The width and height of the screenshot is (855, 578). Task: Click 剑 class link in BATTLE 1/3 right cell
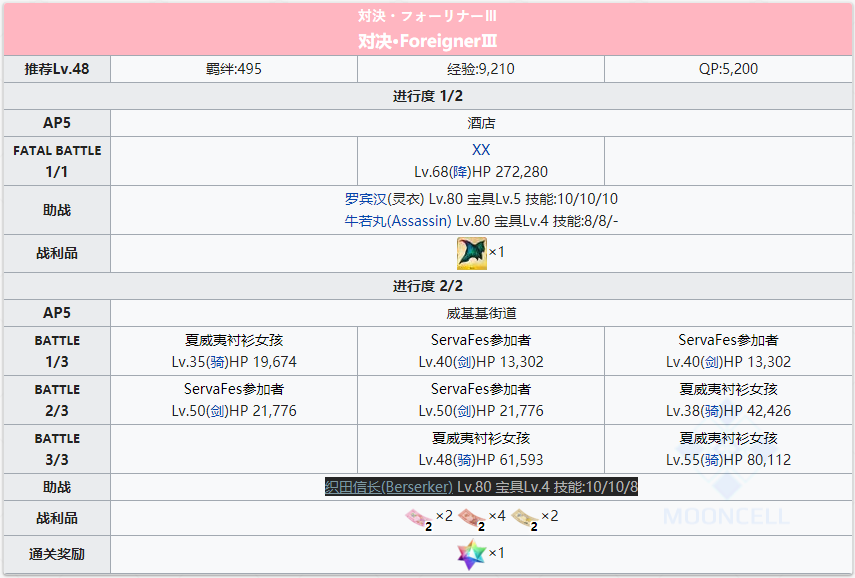point(712,362)
